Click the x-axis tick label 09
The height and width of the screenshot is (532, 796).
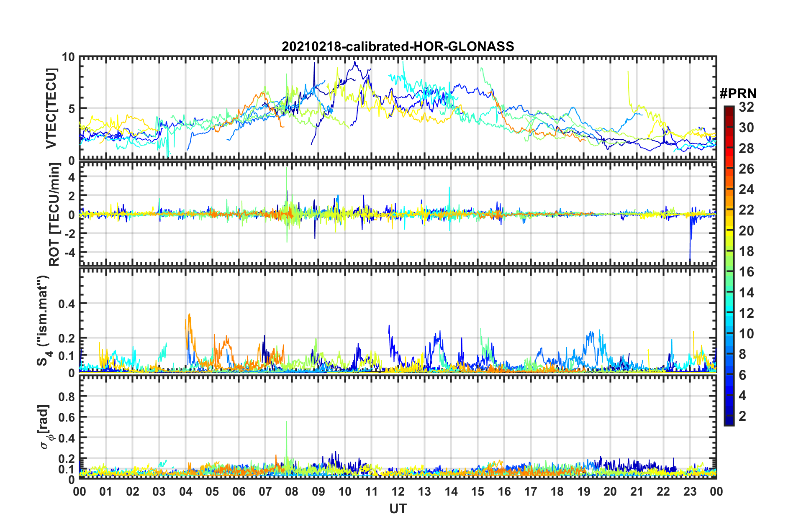click(x=318, y=491)
